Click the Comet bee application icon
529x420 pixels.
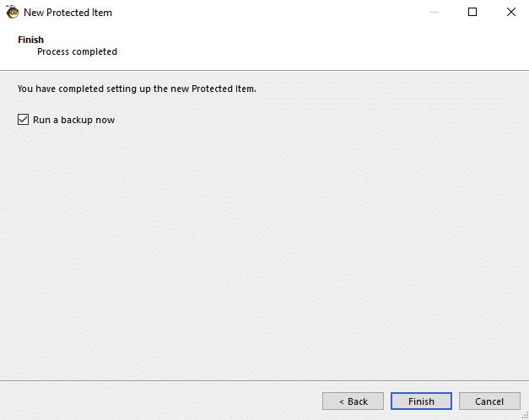point(12,12)
